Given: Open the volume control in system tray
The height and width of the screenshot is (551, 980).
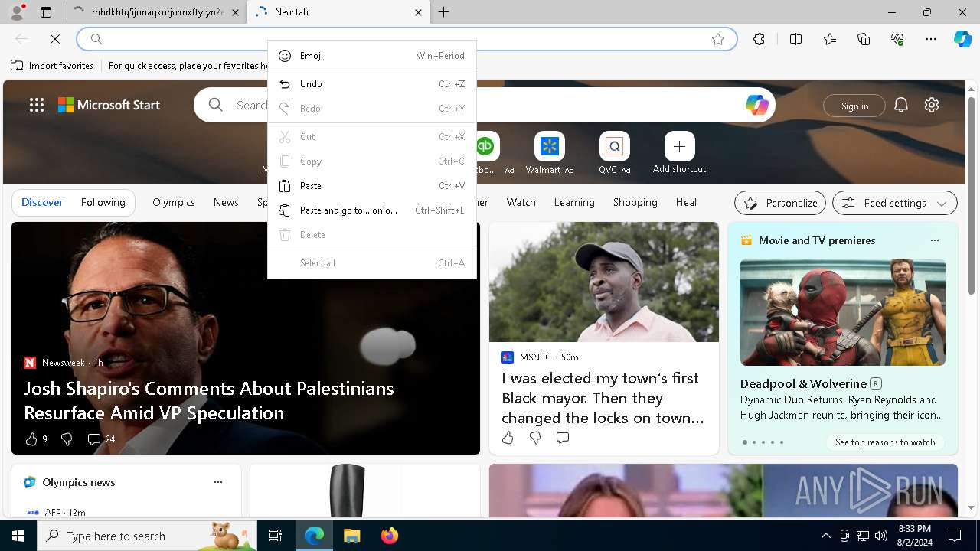Looking at the screenshot, I should click(x=881, y=536).
